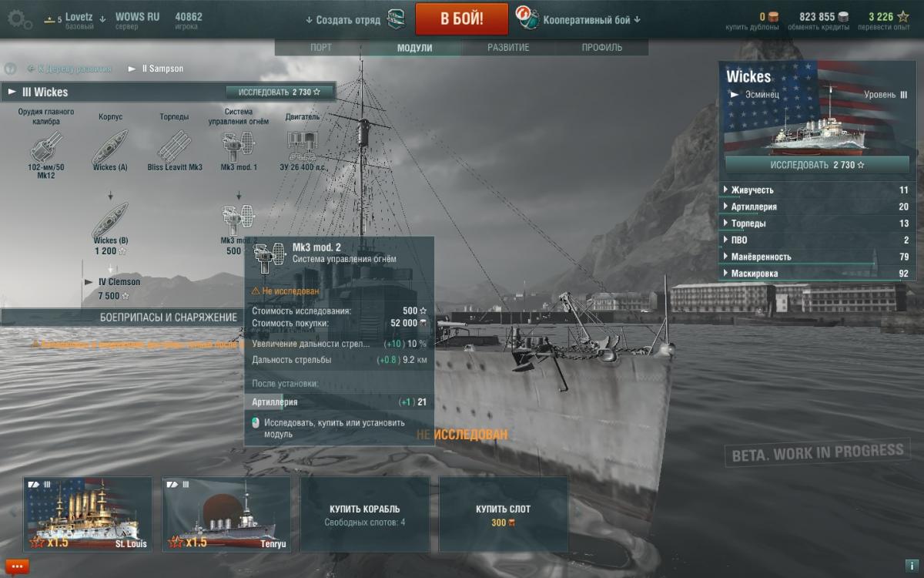Click the division flag icon next to Создать отряд
Screen dimensions: 924x578
[x=396, y=19]
